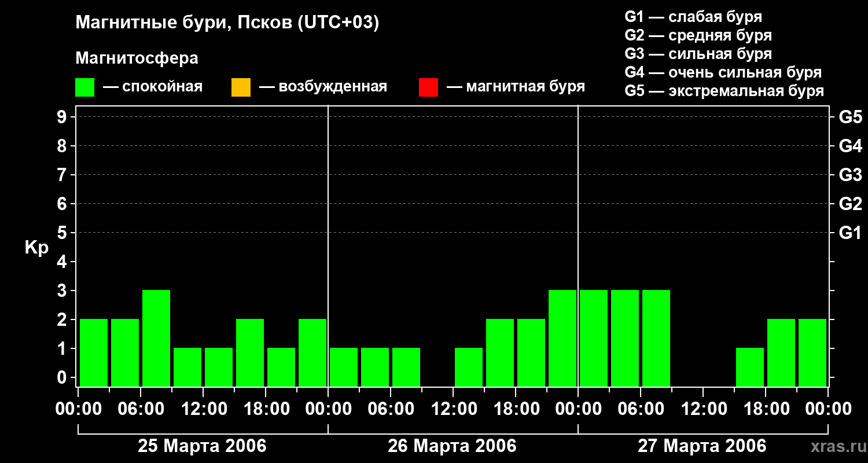Viewport: 868px width, 463px height.
Task: Click the orange 'возбужденная' legend swatch
Action: coord(241,87)
